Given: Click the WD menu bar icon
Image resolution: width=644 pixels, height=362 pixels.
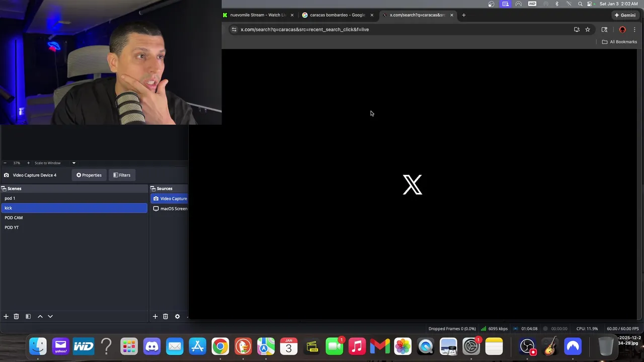Looking at the screenshot, I should pos(532,4).
